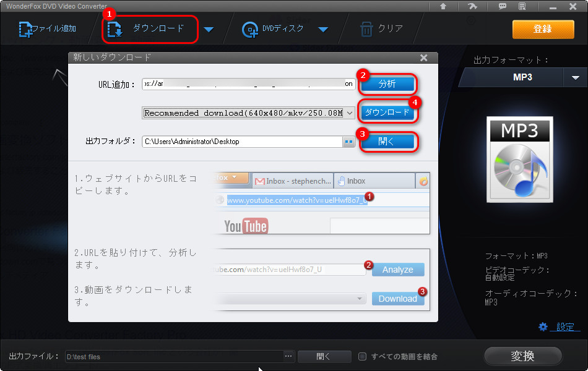588x371 pixels.
Task: Click the クリア trash can icon
Action: [367, 29]
